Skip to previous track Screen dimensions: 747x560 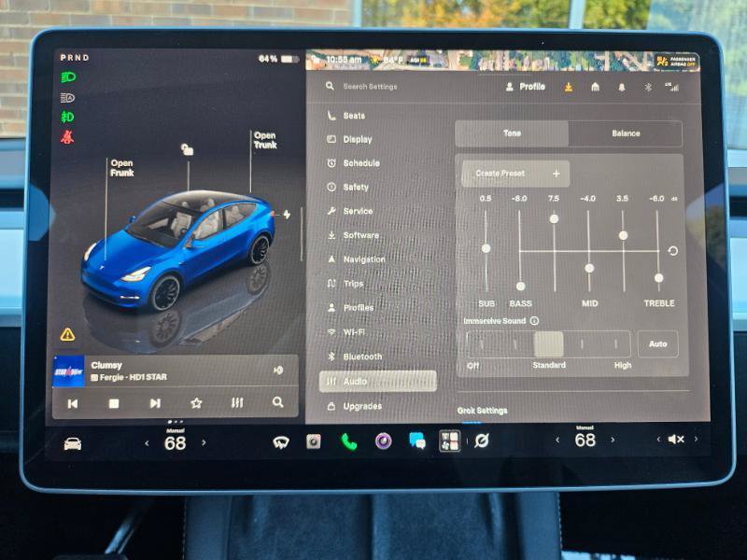click(x=73, y=404)
